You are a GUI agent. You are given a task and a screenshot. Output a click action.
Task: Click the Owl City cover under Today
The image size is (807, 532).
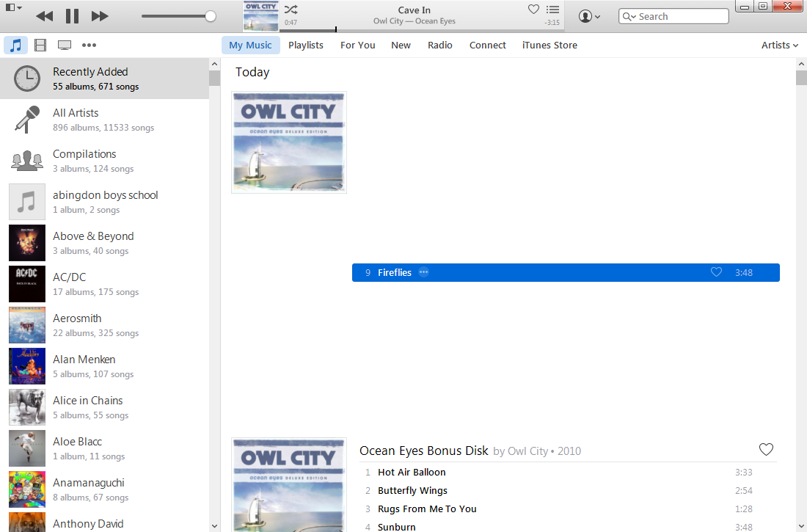(289, 142)
